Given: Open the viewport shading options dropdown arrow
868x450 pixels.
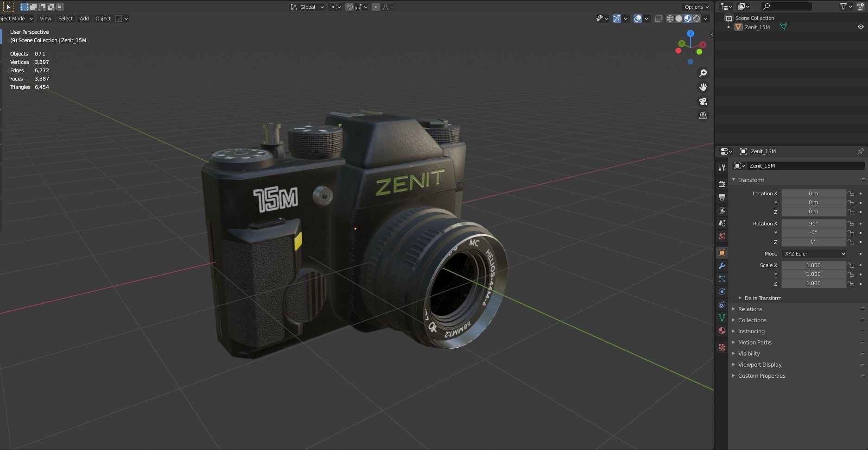Looking at the screenshot, I should pyautogui.click(x=705, y=19).
